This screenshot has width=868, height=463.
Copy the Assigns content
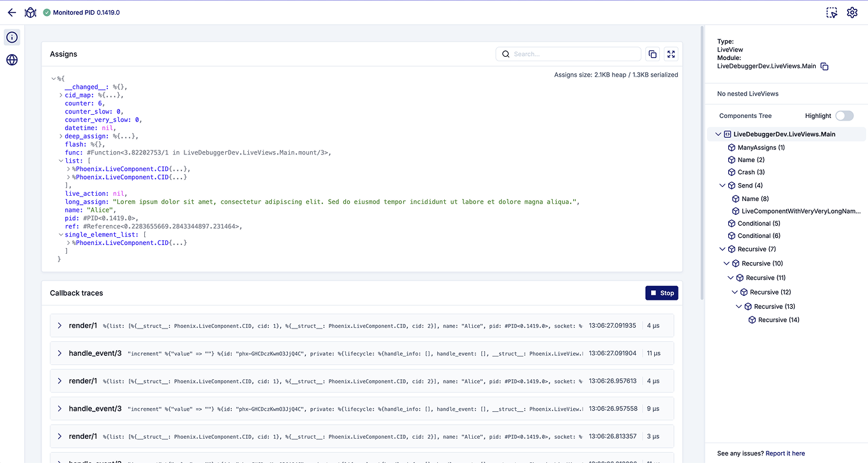pos(652,54)
